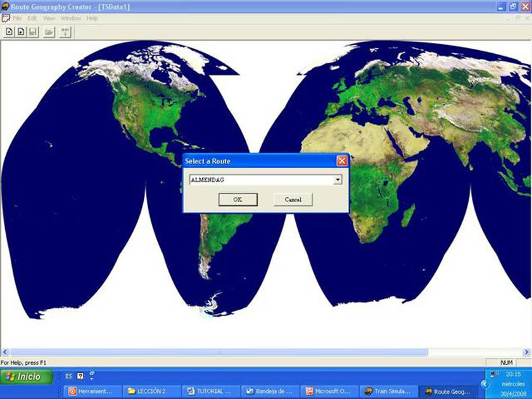
Task: Click the first toolbar icon, new document
Action: pyautogui.click(x=9, y=32)
